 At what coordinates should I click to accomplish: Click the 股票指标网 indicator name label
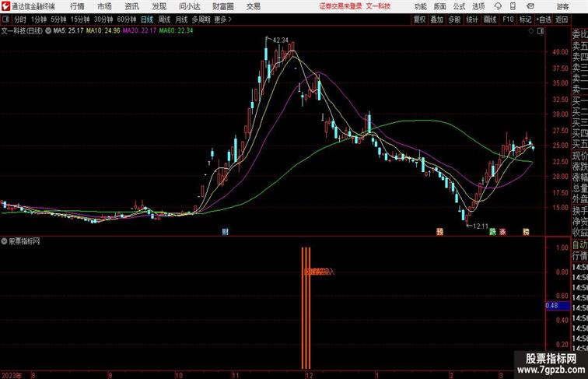pyautogui.click(x=24, y=241)
